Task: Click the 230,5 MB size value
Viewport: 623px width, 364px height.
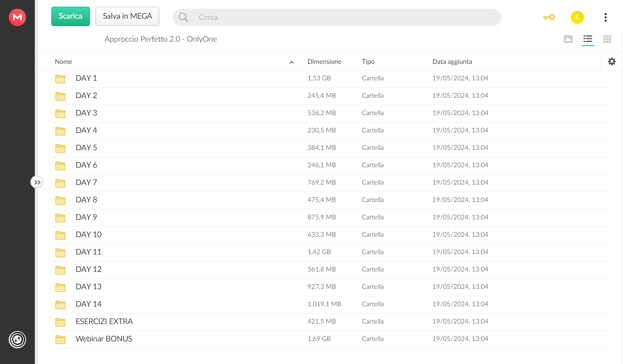Action: [322, 130]
